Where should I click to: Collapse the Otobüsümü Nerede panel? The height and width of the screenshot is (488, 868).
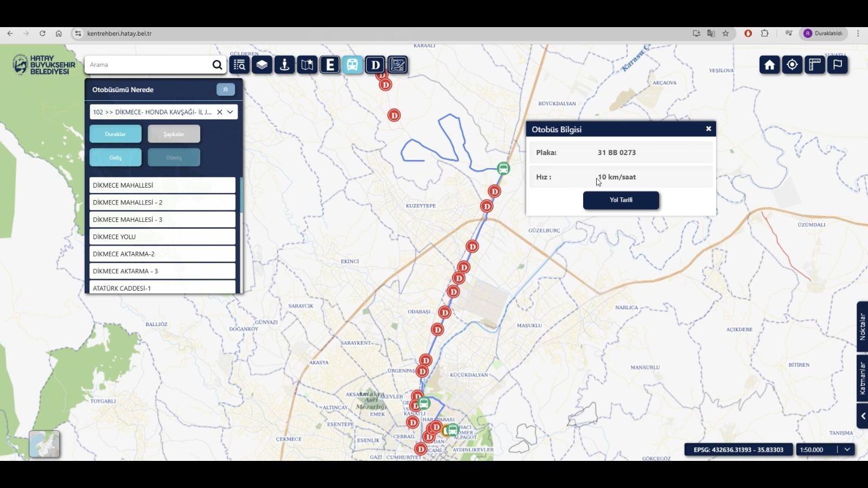[225, 90]
